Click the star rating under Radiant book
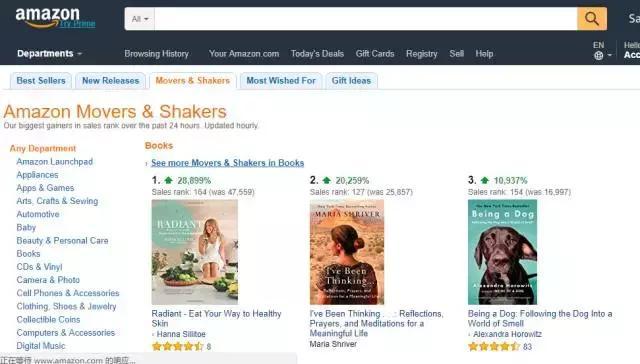This screenshot has height=364, width=640. [x=177, y=346]
